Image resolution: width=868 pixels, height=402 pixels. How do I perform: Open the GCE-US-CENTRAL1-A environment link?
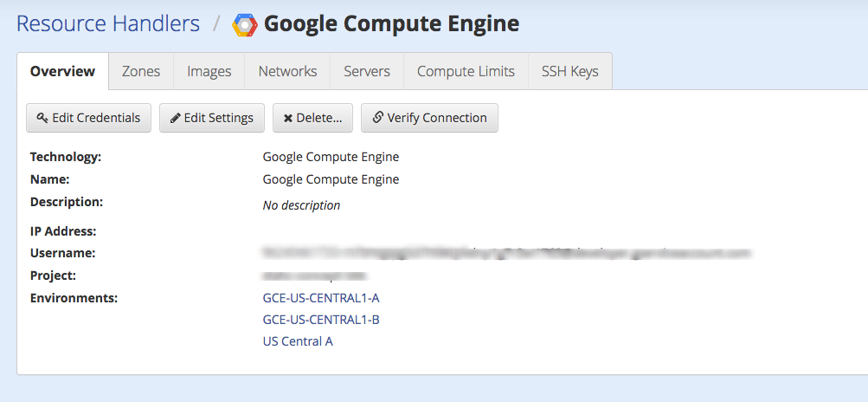click(321, 298)
